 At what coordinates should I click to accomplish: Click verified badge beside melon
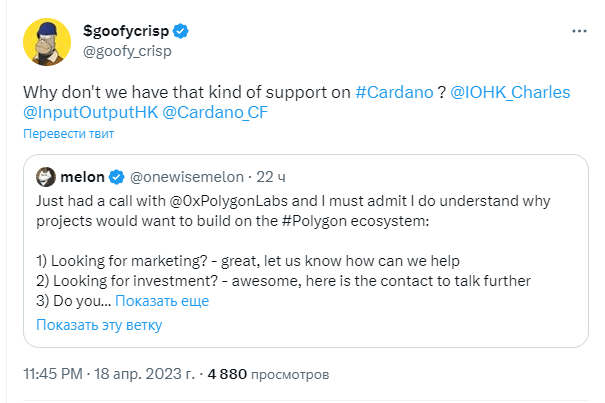116,177
